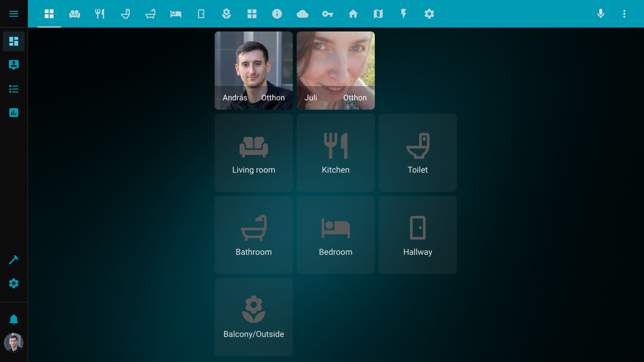This screenshot has width=644, height=362.
Task: Show notifications bell
Action: (14, 320)
